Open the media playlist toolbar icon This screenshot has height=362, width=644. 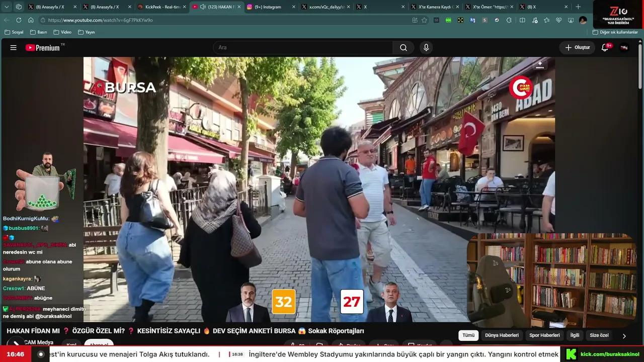(x=534, y=20)
